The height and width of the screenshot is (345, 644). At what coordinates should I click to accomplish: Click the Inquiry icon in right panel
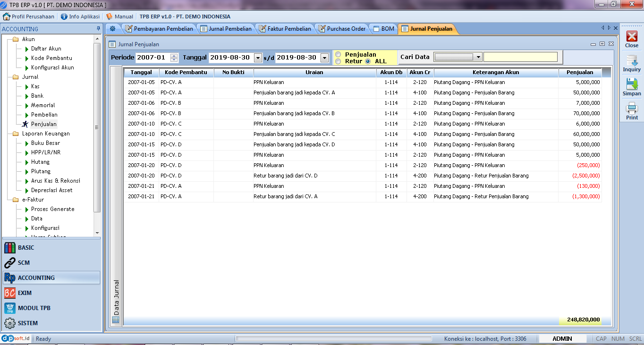coord(632,63)
